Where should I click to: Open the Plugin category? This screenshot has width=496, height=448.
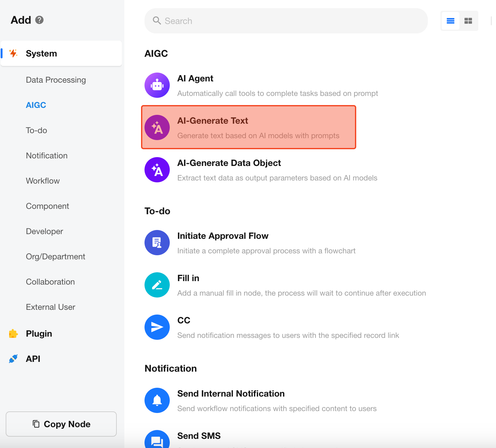coord(39,333)
